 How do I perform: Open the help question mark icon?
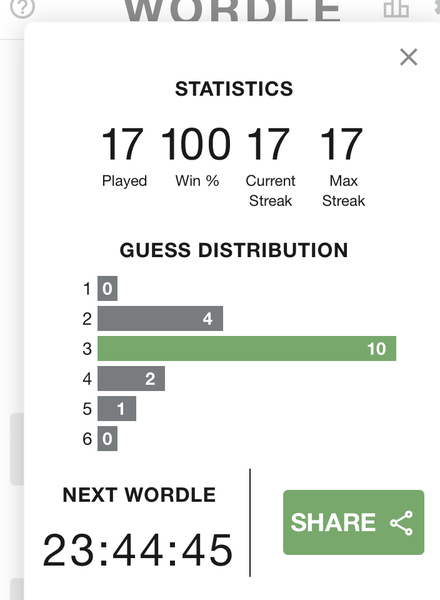[22, 8]
